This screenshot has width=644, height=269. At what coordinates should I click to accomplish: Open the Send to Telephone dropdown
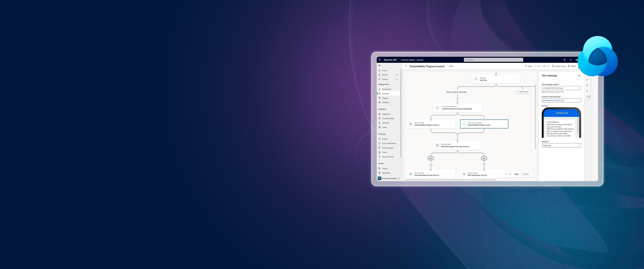click(580, 145)
